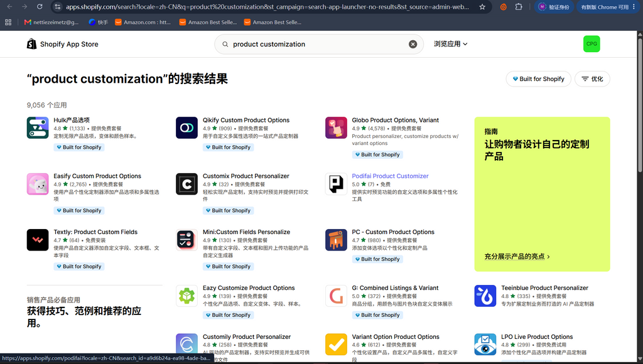Open the Mini:Custom Fields Personalize icon

coord(186,240)
